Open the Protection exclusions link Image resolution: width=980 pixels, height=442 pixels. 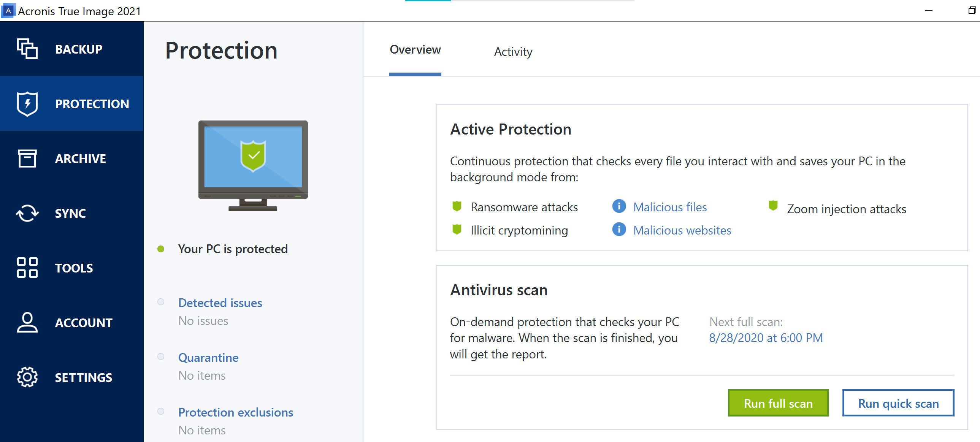[235, 412]
